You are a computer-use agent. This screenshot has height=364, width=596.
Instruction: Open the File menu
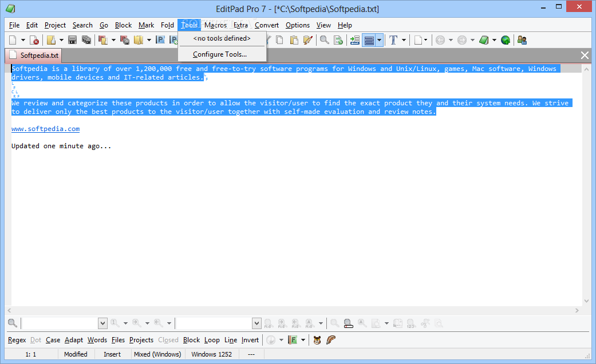pyautogui.click(x=14, y=25)
